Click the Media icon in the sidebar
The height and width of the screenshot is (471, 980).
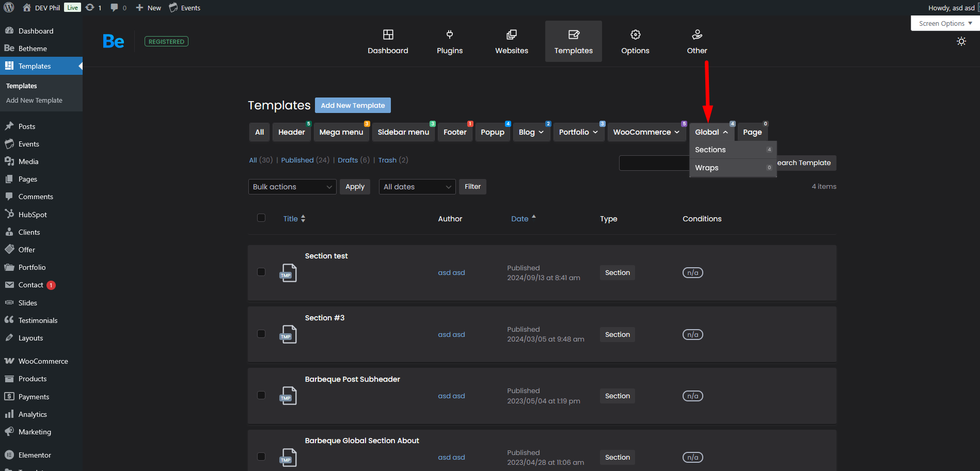[x=9, y=161]
